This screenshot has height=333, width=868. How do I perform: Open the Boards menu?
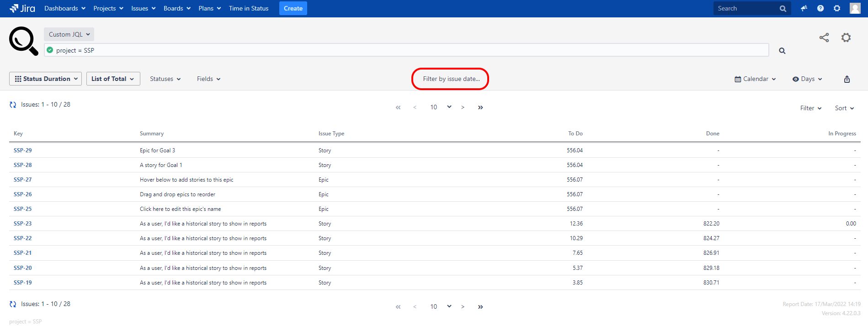[177, 8]
